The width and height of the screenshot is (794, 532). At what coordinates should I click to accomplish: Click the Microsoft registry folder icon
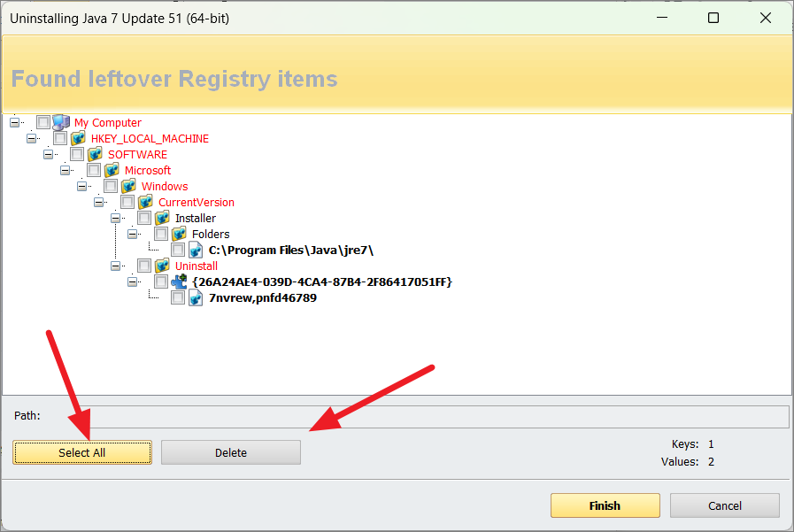point(112,170)
